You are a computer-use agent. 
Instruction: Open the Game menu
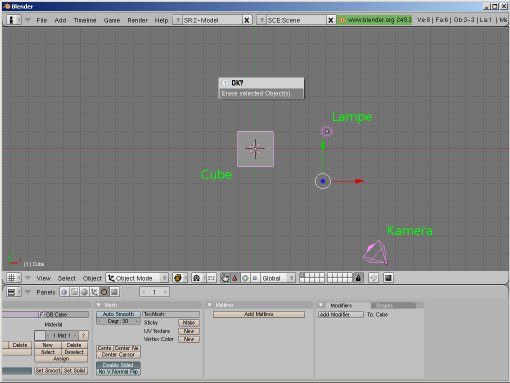click(x=112, y=20)
